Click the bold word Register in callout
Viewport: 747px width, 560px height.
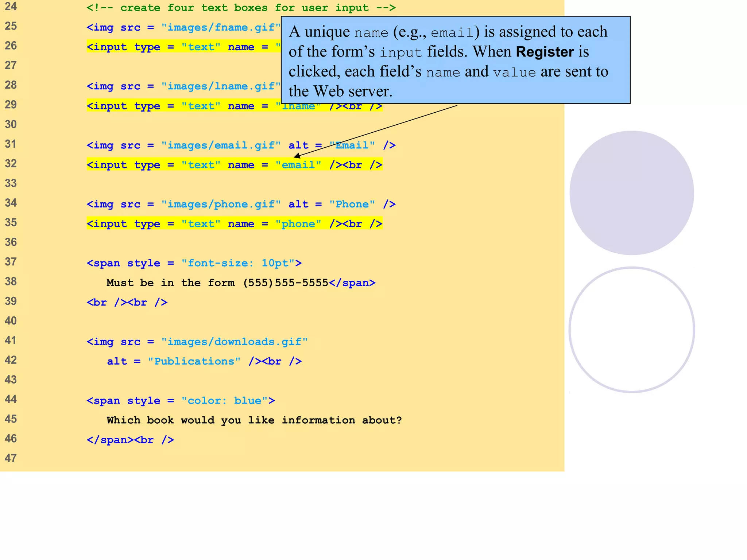coord(545,52)
